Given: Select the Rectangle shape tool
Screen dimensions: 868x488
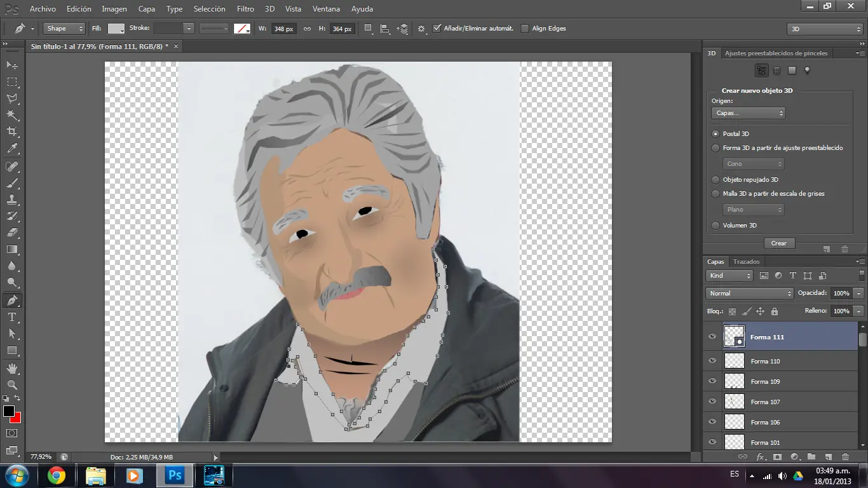Looking at the screenshot, I should (x=12, y=350).
